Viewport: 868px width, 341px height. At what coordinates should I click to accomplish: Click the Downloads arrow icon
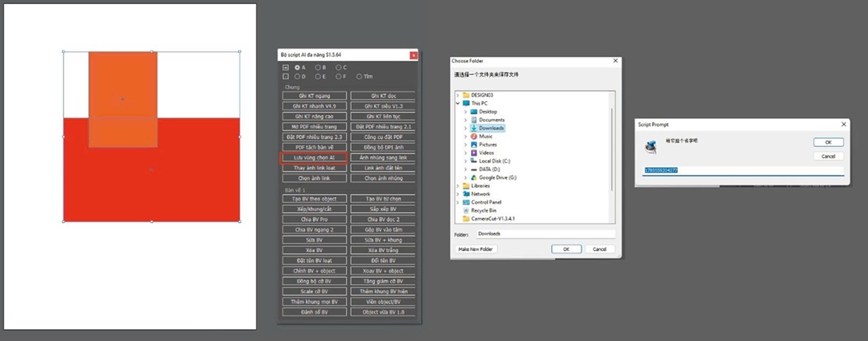tap(474, 128)
